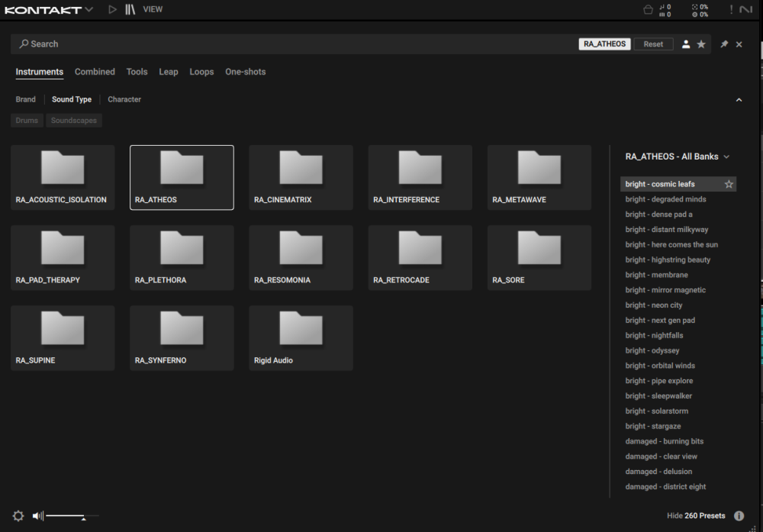Adjust the preview volume slider

point(72,516)
